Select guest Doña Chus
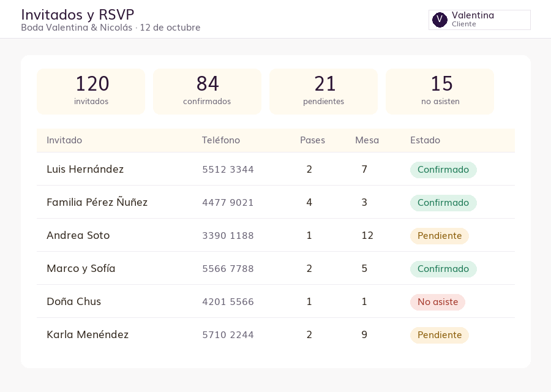 [x=74, y=301]
